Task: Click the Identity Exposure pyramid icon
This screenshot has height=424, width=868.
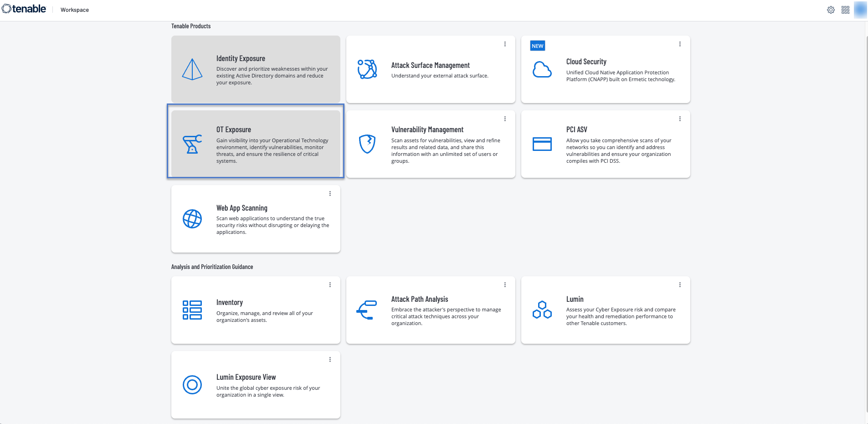Action: tap(192, 69)
